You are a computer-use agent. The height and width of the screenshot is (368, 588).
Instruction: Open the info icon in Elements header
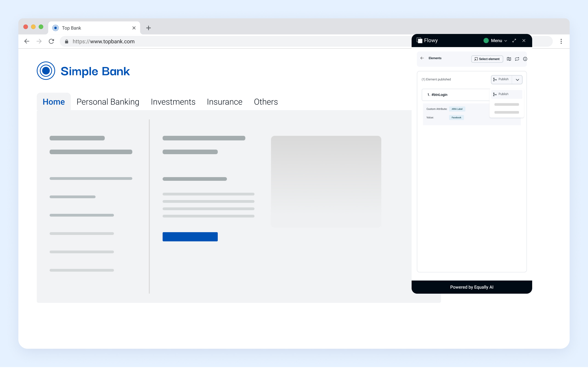click(525, 59)
